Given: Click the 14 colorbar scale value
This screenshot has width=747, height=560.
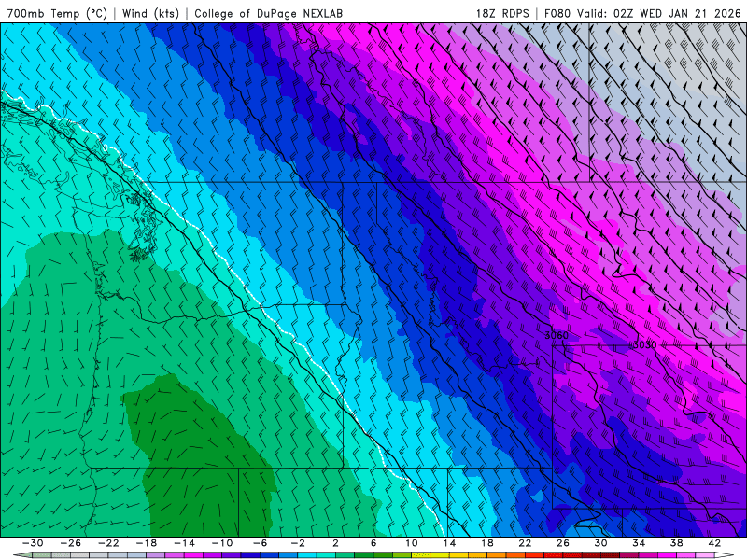Looking at the screenshot, I should (x=449, y=543).
